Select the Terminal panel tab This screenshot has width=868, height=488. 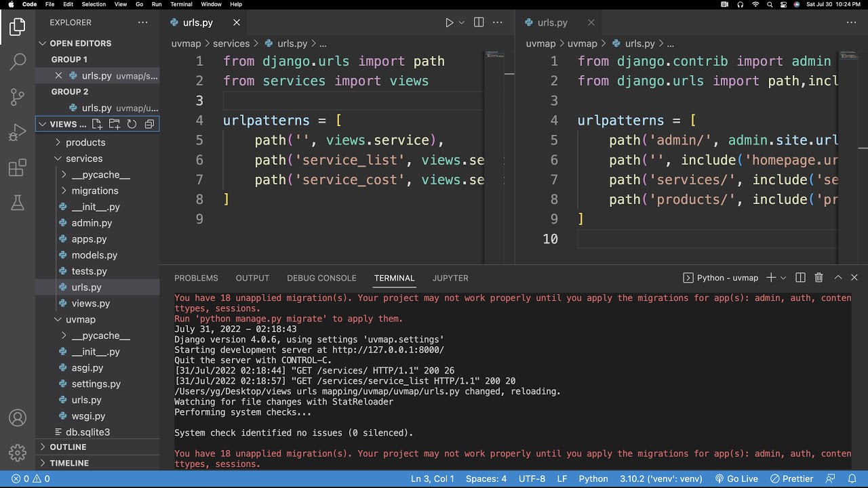[x=394, y=278]
